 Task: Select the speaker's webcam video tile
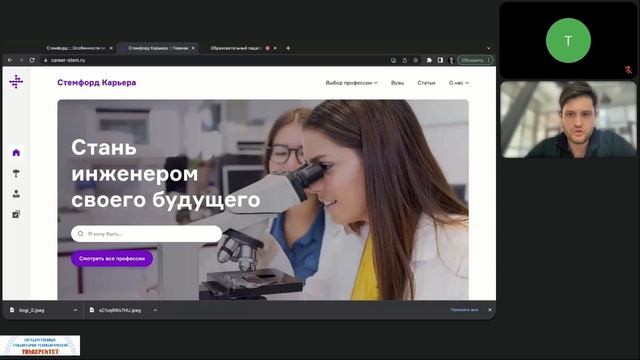coord(568,119)
